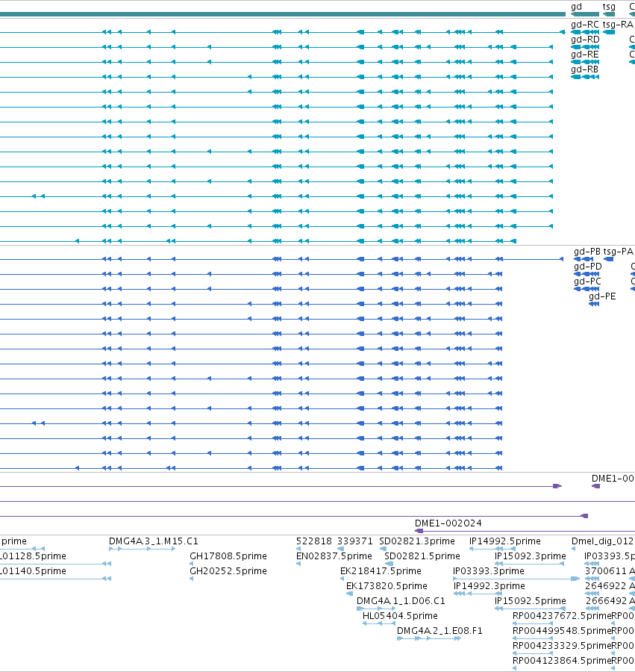Open the DMG4A.1_1.D06.C1 EST label
This screenshot has width=635, height=672.
pyautogui.click(x=401, y=601)
